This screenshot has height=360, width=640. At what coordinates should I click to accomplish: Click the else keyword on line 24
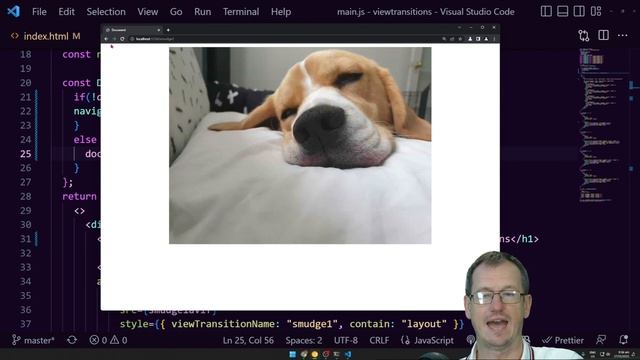point(85,140)
